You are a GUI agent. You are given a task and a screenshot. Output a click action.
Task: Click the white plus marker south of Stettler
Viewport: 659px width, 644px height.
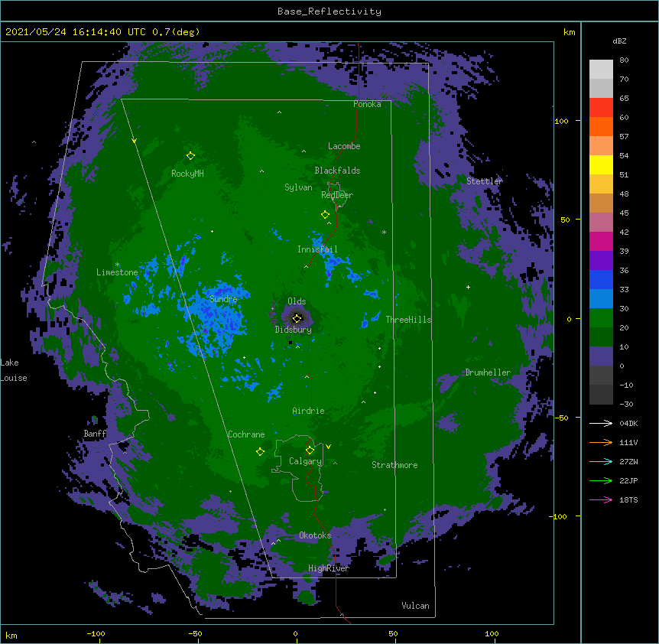pyautogui.click(x=468, y=287)
